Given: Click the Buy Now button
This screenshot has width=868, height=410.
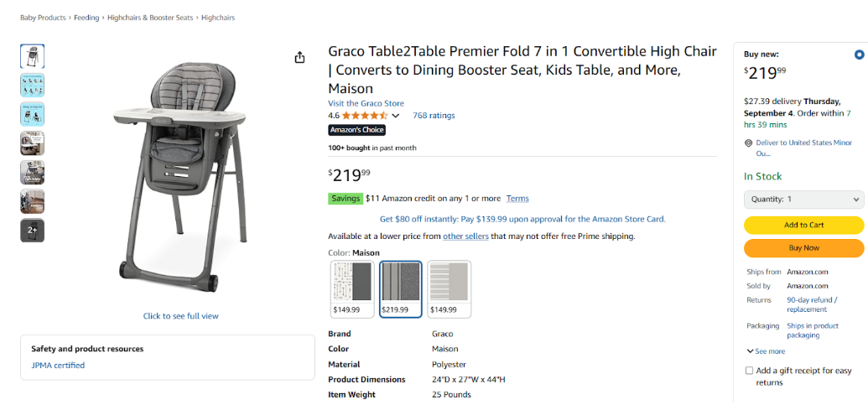Looking at the screenshot, I should click(803, 248).
